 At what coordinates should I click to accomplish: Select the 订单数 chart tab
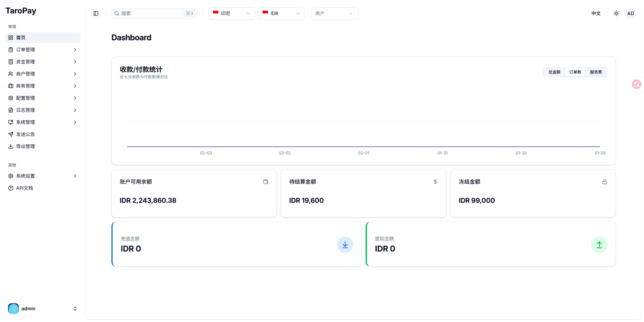point(575,72)
